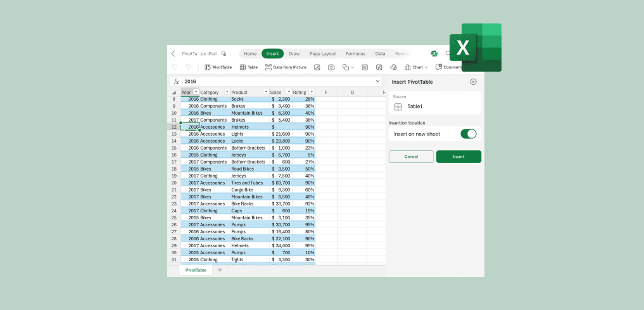Switch to the Home tab
The height and width of the screenshot is (310, 644).
click(x=250, y=54)
